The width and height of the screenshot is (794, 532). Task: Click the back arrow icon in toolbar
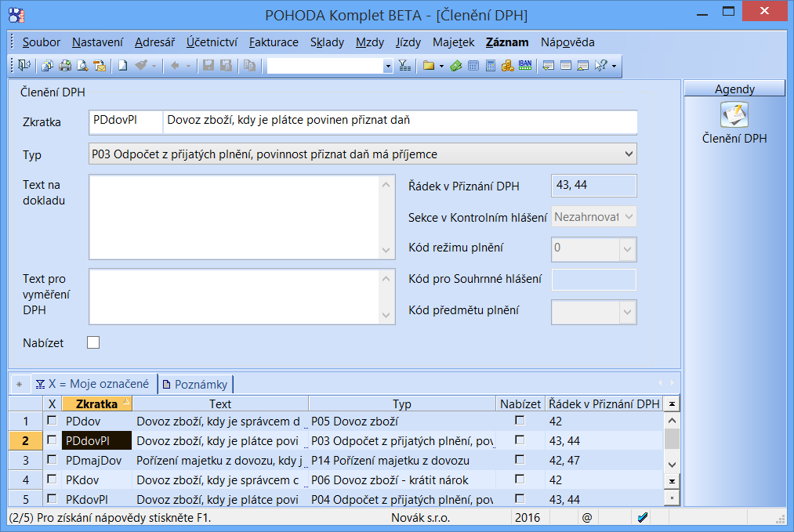pos(176,65)
